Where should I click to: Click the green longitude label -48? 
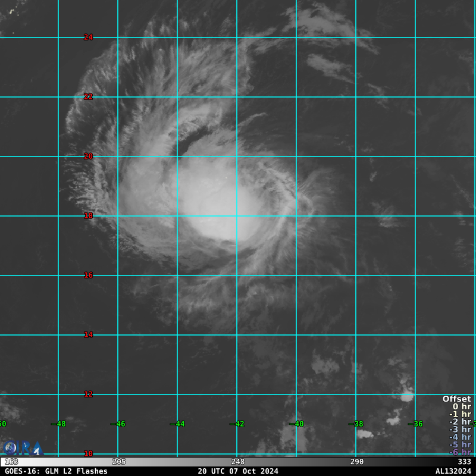(58, 424)
